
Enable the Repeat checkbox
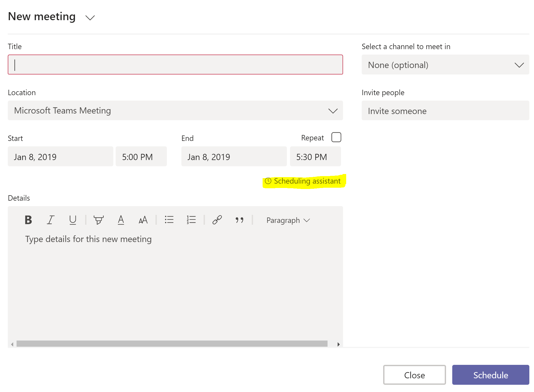(x=336, y=137)
